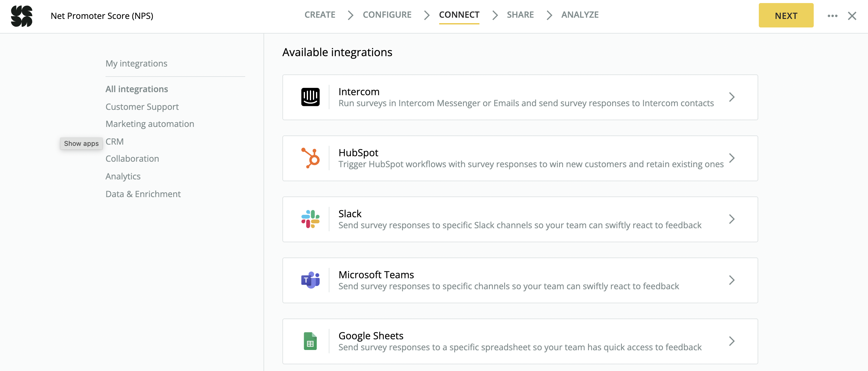Click the Net Promoter Score (NPS) survey name
The image size is (868, 371).
click(102, 16)
